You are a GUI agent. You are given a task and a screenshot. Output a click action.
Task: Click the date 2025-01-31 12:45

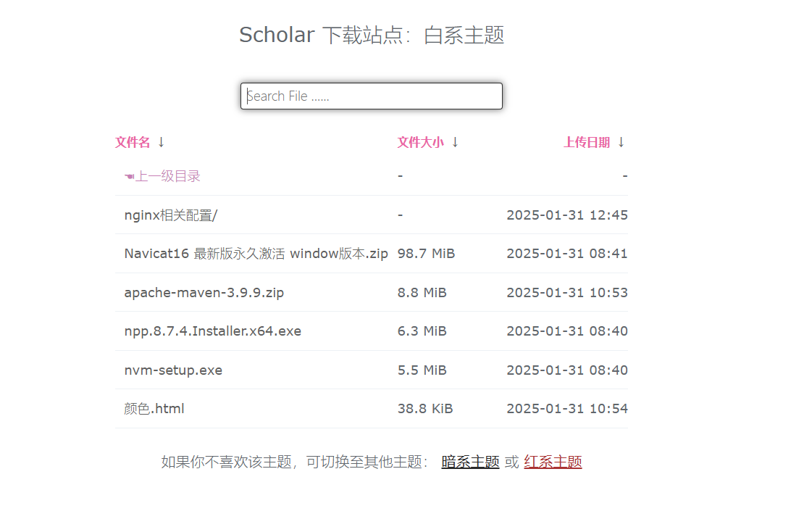click(x=567, y=215)
